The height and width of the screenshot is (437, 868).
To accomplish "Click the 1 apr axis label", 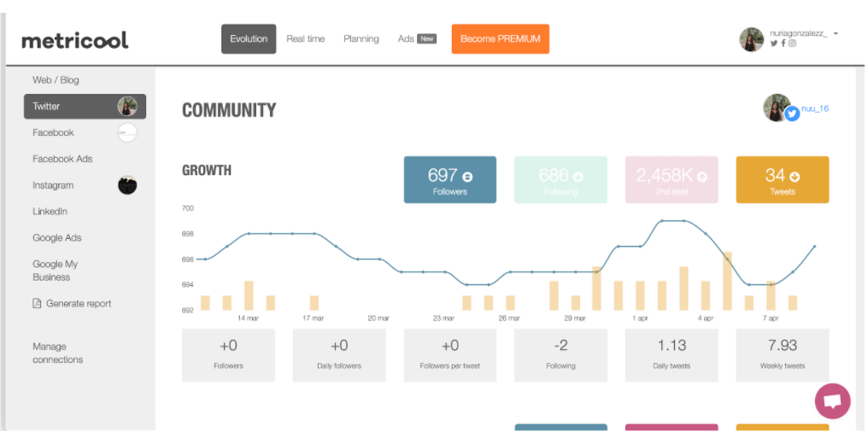I will 640,318.
